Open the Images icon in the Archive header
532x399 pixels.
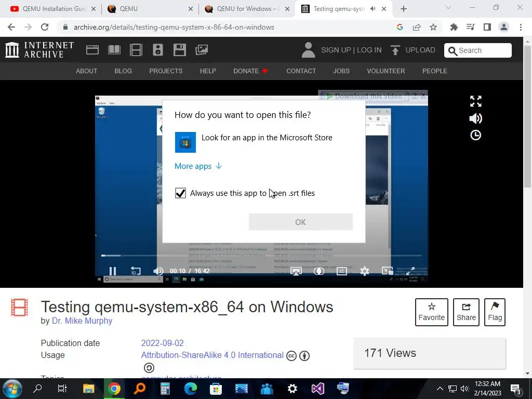pyautogui.click(x=202, y=50)
